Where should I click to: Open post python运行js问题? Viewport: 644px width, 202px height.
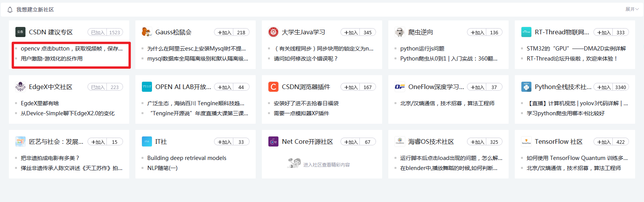422,49
